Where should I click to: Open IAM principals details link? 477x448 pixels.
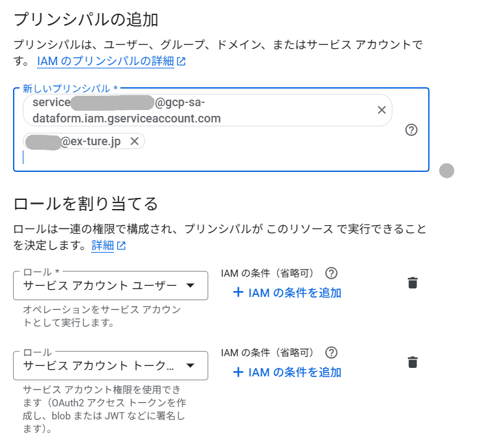tap(105, 61)
